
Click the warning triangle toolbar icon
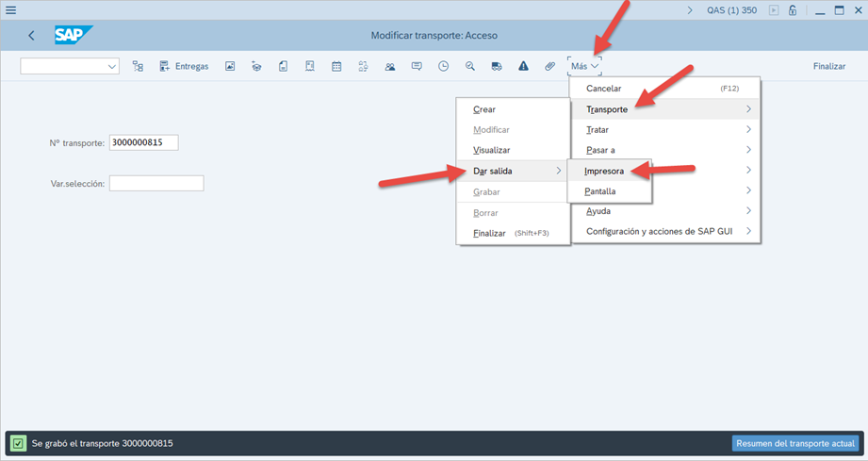pos(523,66)
